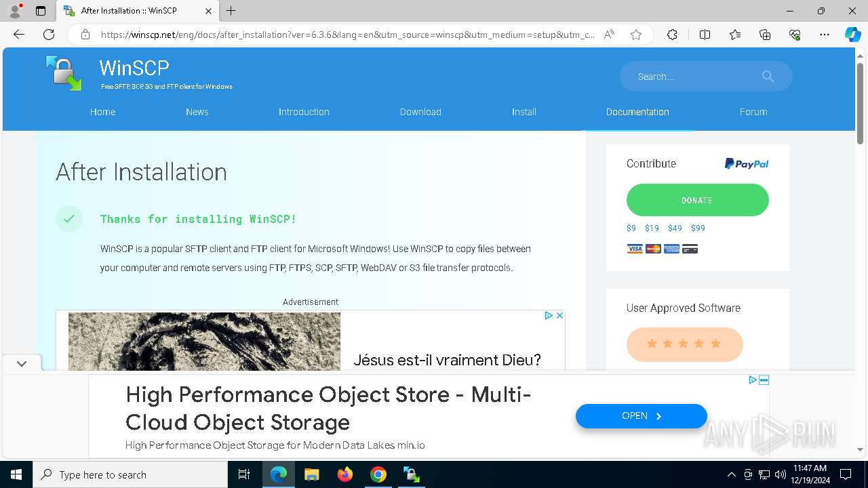
Task: Open the News menu item
Action: coord(197,112)
